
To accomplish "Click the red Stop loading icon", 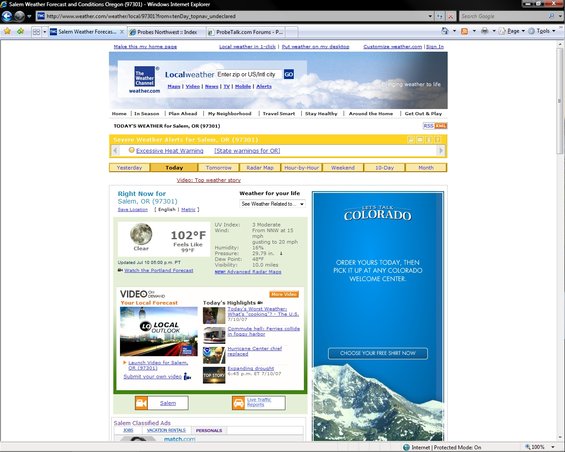I will (450, 16).
